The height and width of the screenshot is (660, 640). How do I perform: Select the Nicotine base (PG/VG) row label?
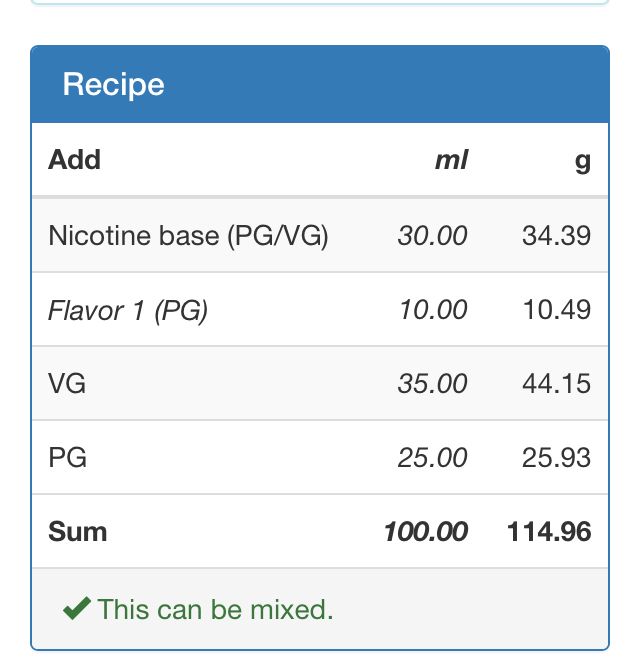(188, 235)
